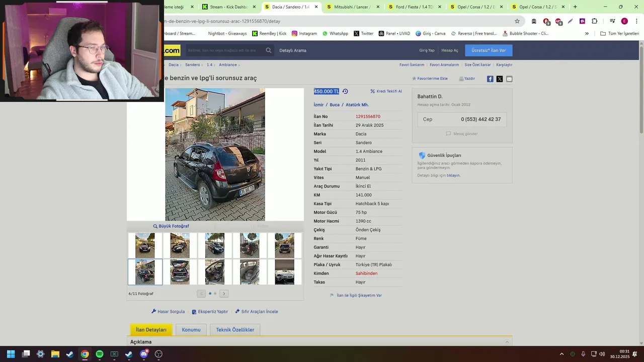Open the Chrome profile avatar E
This screenshot has width=644, height=362.
624,21
